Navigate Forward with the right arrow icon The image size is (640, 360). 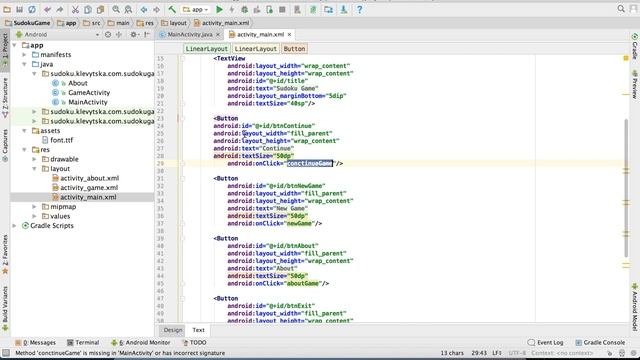[x=156, y=9]
